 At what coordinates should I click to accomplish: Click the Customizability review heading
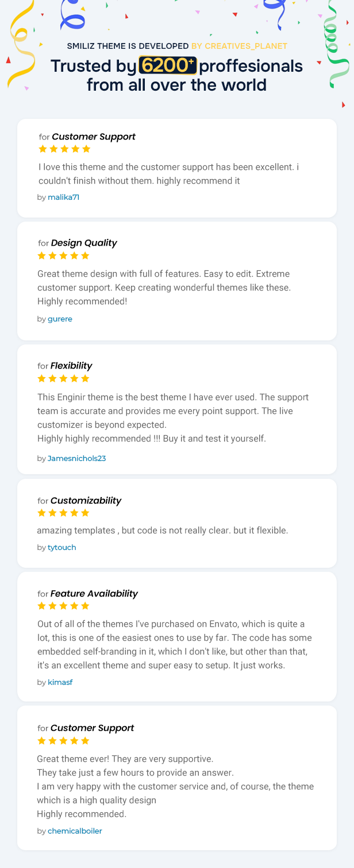coord(86,501)
